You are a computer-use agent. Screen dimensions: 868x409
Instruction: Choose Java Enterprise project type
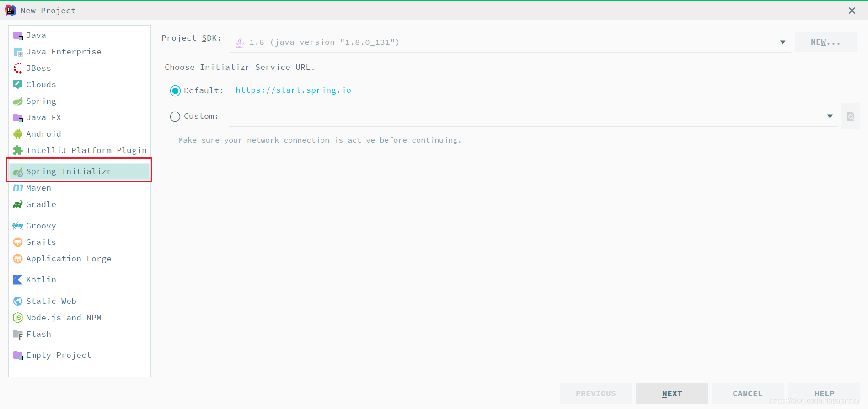(x=80, y=52)
